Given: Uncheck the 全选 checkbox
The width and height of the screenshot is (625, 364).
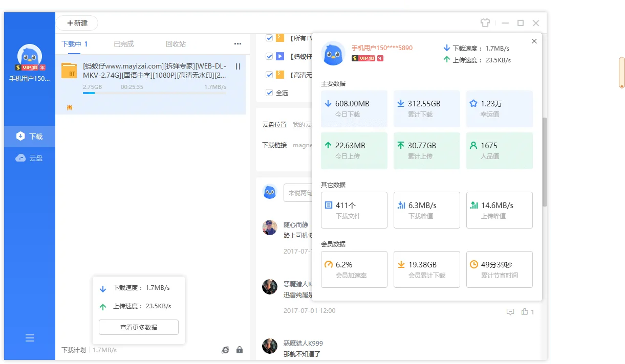Looking at the screenshot, I should pyautogui.click(x=269, y=93).
